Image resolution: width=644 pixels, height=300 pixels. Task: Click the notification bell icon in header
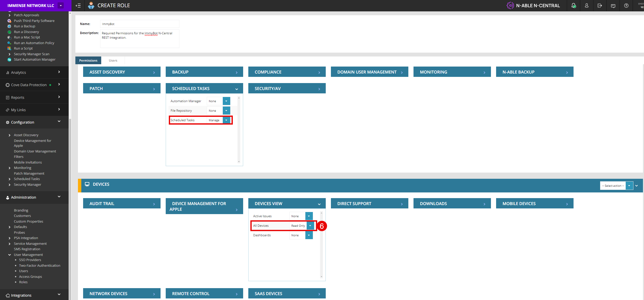pos(574,5)
